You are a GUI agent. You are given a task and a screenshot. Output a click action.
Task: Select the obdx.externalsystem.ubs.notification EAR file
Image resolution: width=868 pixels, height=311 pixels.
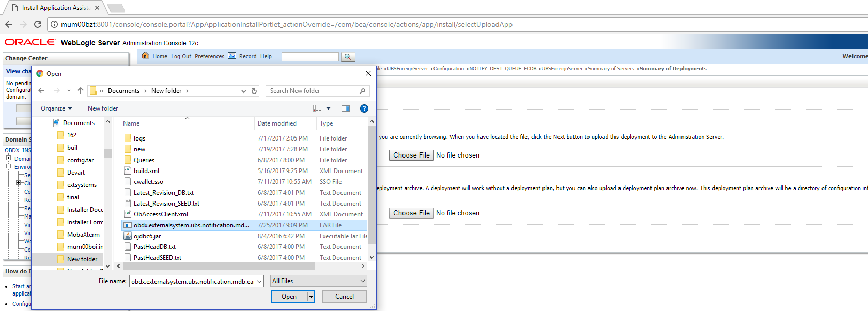pos(244,225)
